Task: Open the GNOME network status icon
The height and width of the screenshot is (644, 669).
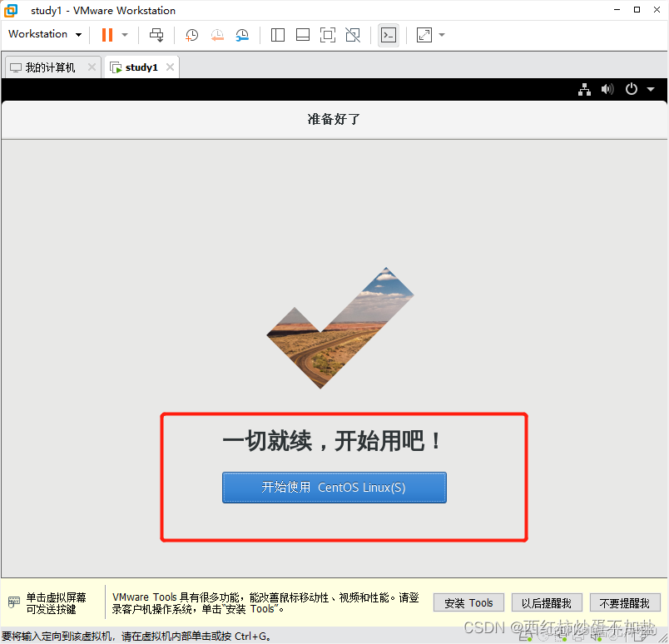Action: pos(584,89)
